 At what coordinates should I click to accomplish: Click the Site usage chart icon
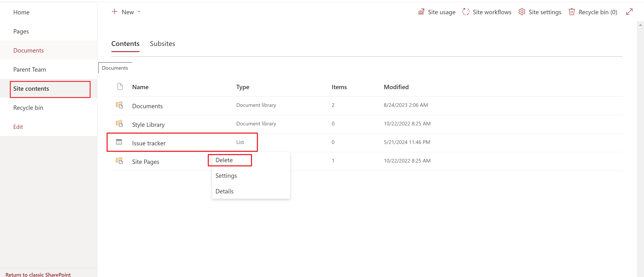(x=421, y=12)
